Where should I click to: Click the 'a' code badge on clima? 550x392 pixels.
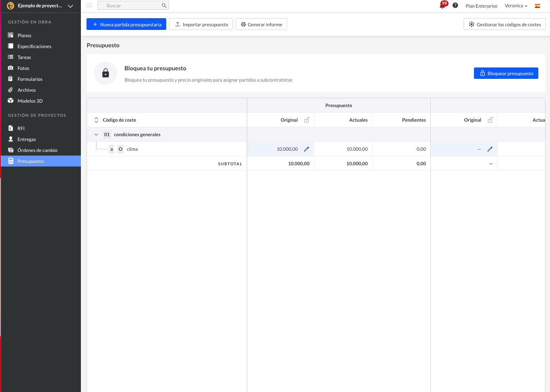click(x=112, y=149)
